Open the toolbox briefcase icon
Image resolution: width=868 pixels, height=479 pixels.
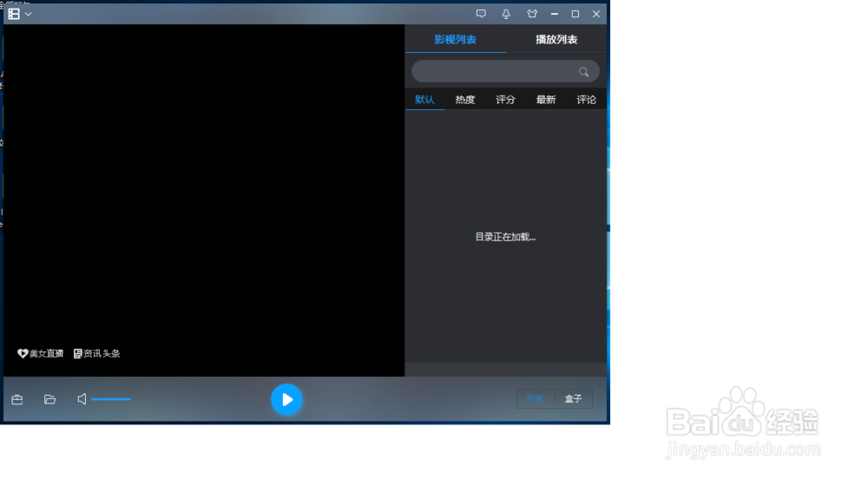[x=17, y=399]
